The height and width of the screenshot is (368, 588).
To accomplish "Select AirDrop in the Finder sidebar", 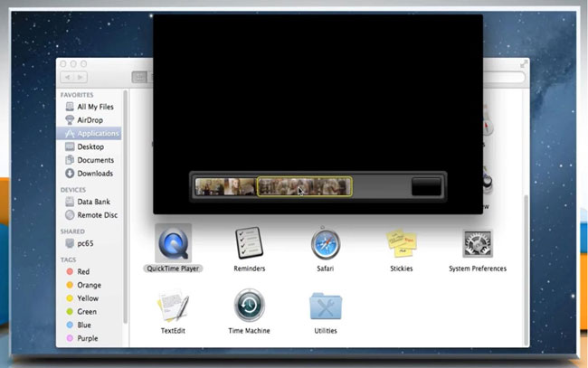I will 90,120.
